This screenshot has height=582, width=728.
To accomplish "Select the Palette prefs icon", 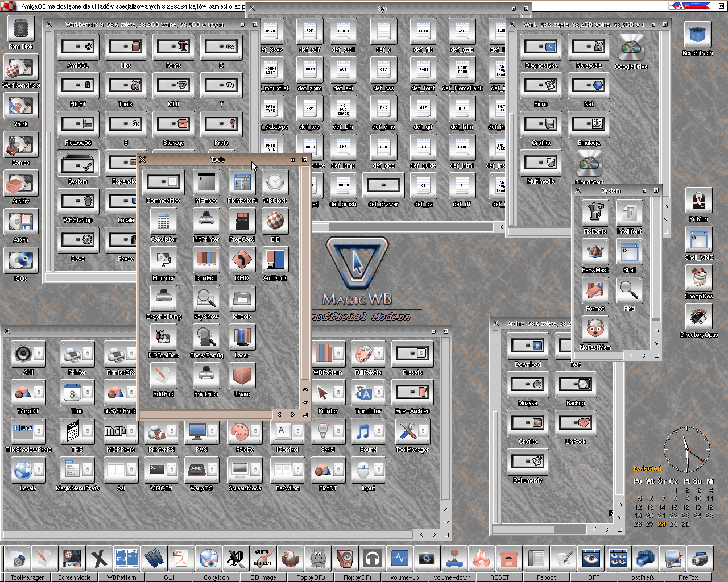I will point(245,431).
